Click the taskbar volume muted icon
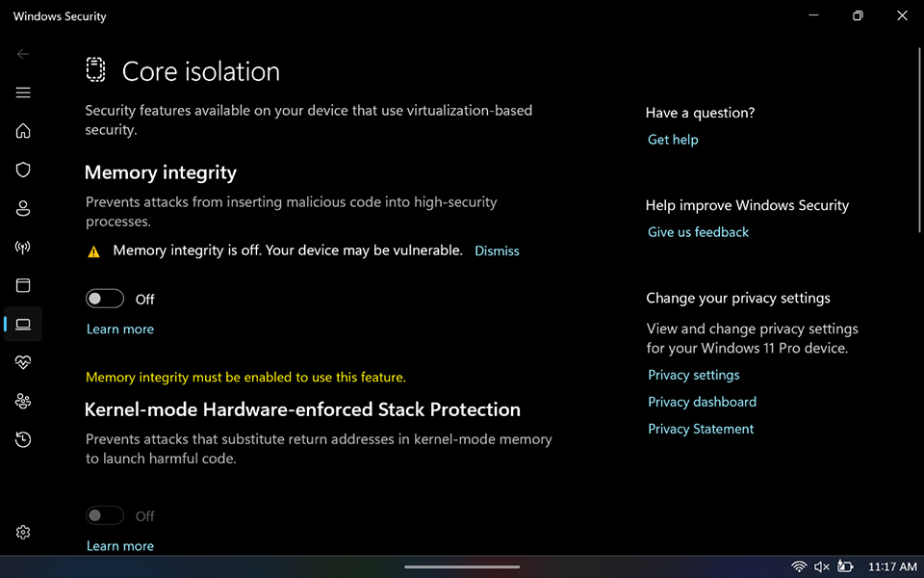Viewport: 924px width, 578px height. point(822,566)
